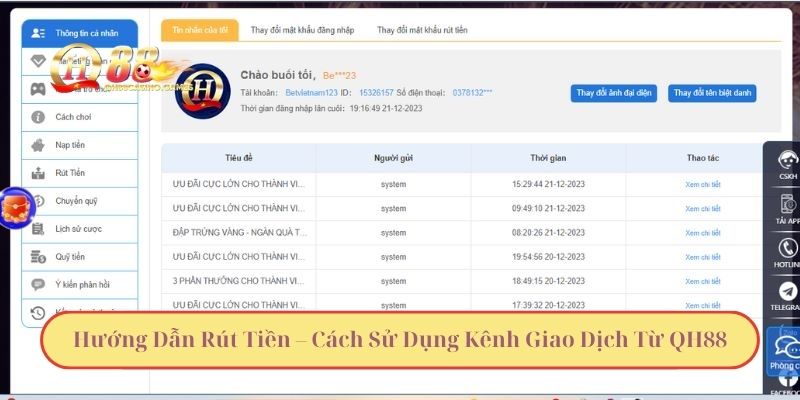
Task: Open Thay đổi mật khẩu đăng nhập tab
Action: pos(303,30)
